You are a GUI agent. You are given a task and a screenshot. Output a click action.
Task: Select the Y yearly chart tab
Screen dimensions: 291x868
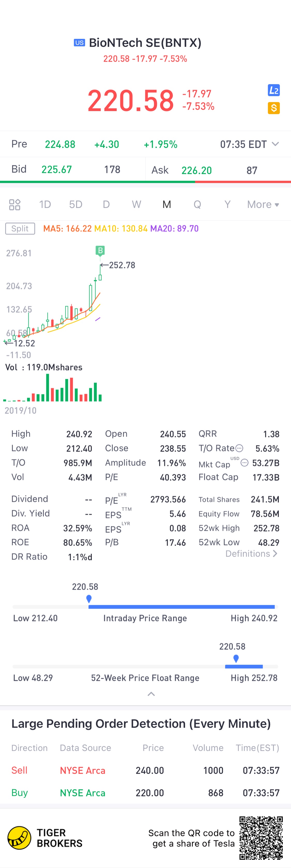228,205
